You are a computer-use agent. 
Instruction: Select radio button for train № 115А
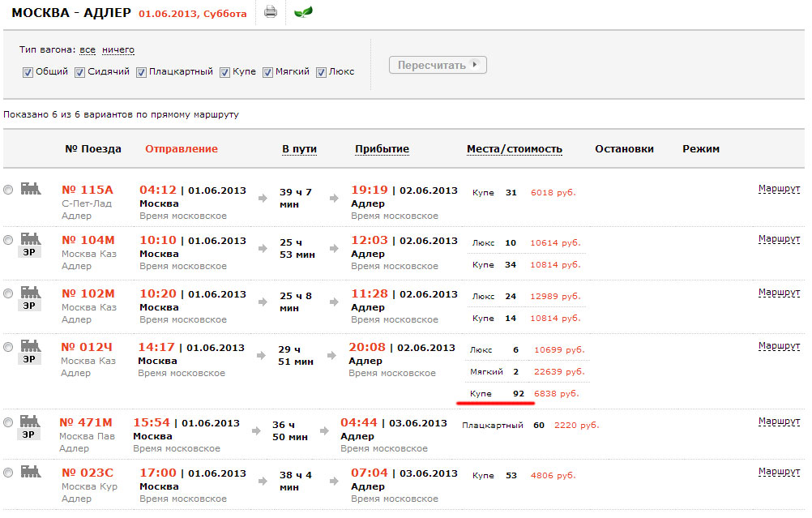[8, 190]
